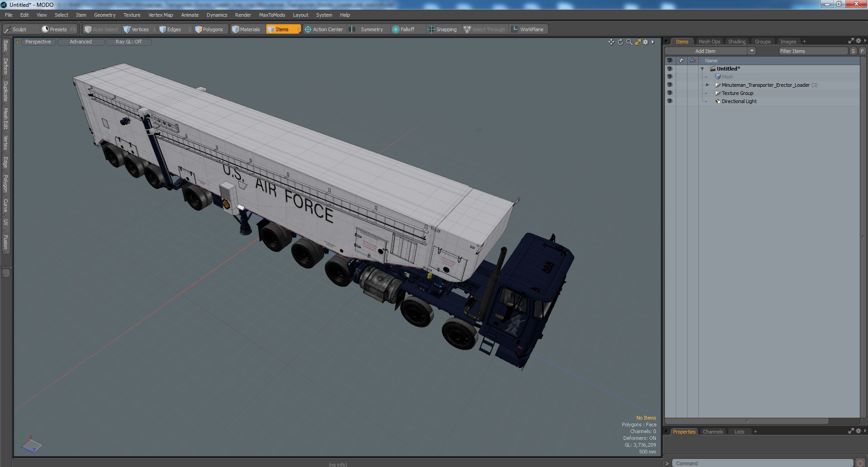
Task: Click viewport rotate icon
Action: 621,42
